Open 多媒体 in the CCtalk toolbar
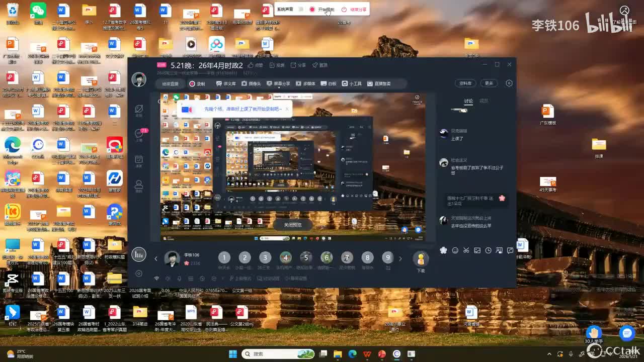Screen dimensions: 644x362 coord(305,83)
